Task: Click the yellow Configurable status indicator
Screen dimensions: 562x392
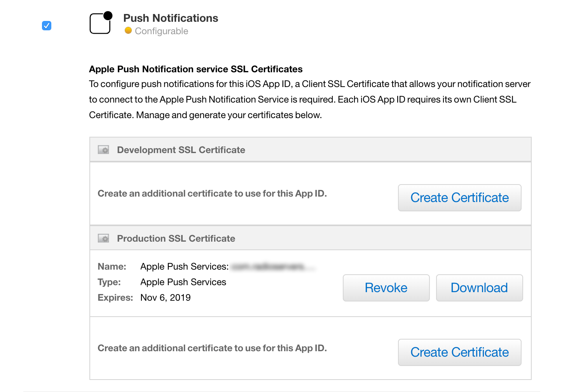Action: [x=128, y=31]
